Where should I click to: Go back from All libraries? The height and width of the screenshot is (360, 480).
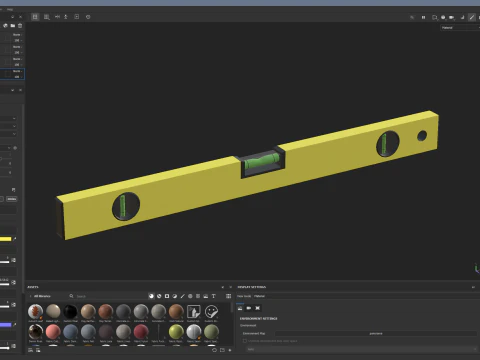pyautogui.click(x=31, y=296)
